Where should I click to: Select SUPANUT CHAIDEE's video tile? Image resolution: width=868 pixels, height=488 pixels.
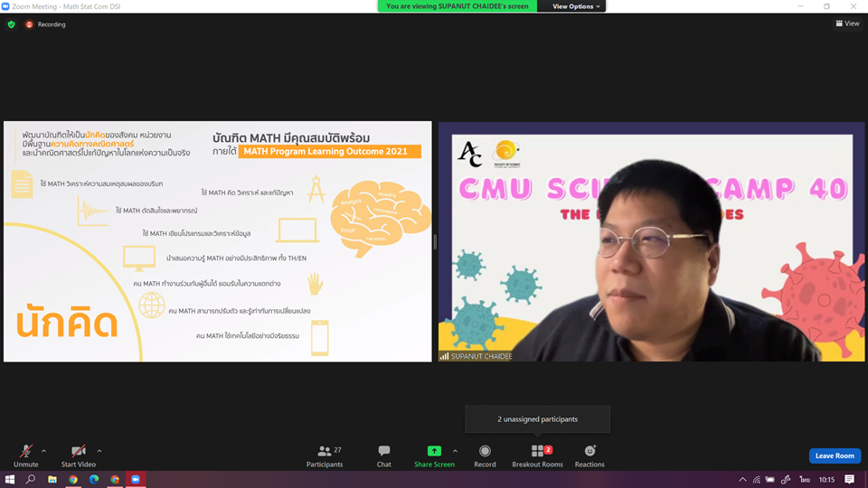point(646,242)
